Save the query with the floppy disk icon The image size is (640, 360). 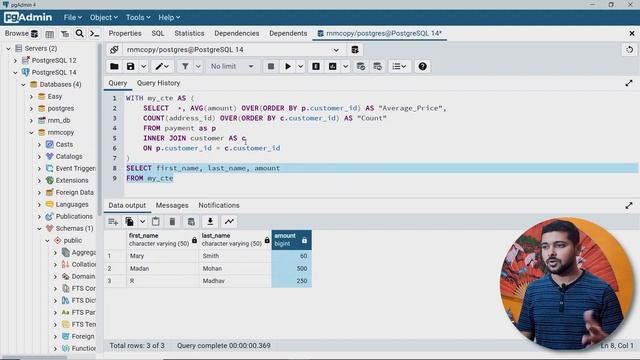[x=130, y=66]
